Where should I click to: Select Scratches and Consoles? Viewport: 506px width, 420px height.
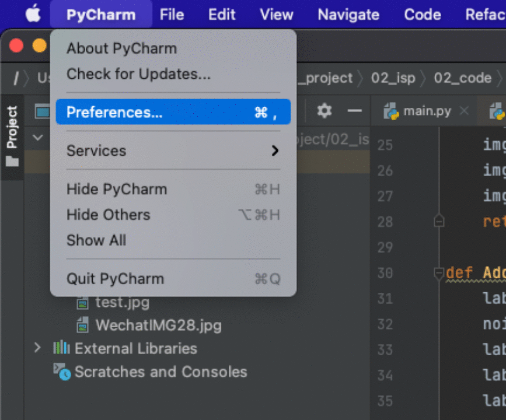click(160, 372)
